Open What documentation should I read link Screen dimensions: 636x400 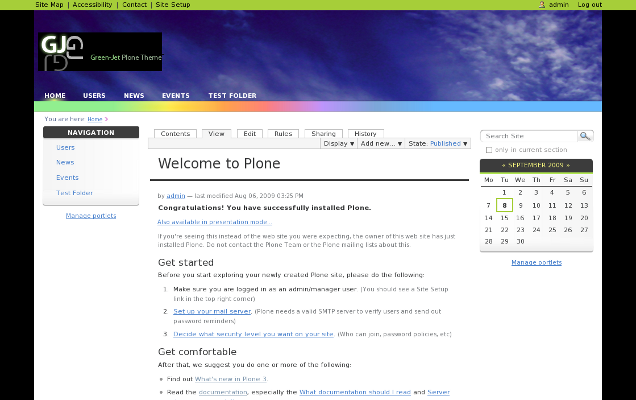click(x=355, y=392)
